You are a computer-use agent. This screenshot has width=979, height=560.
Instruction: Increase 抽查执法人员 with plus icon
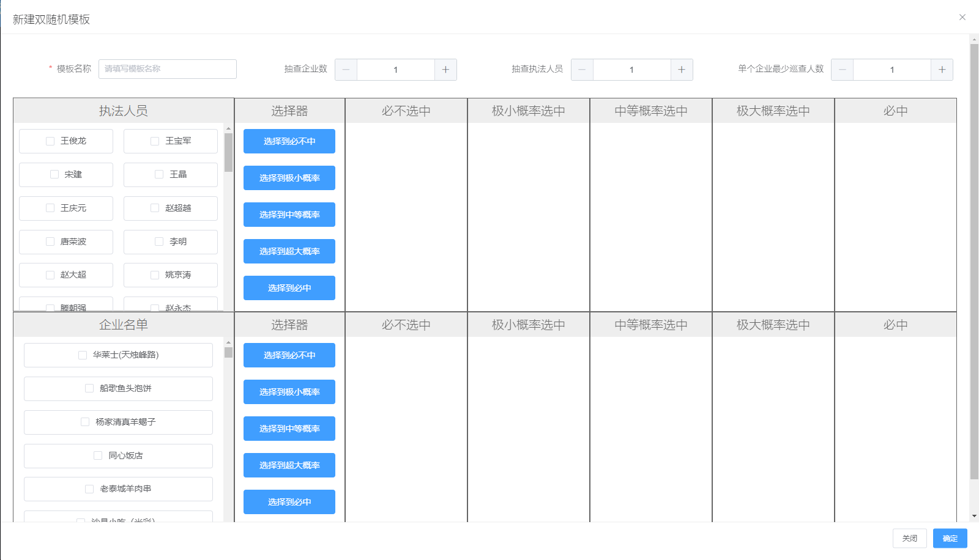(682, 70)
